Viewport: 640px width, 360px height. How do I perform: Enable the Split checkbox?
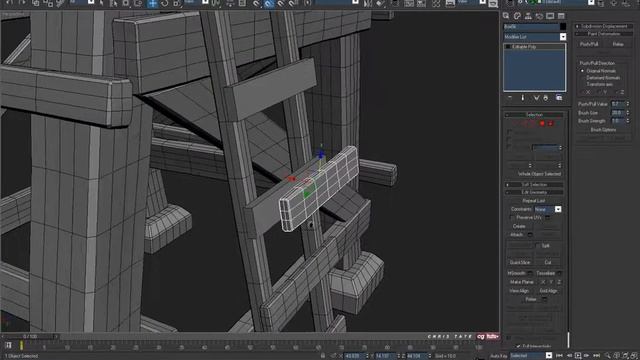(538, 246)
